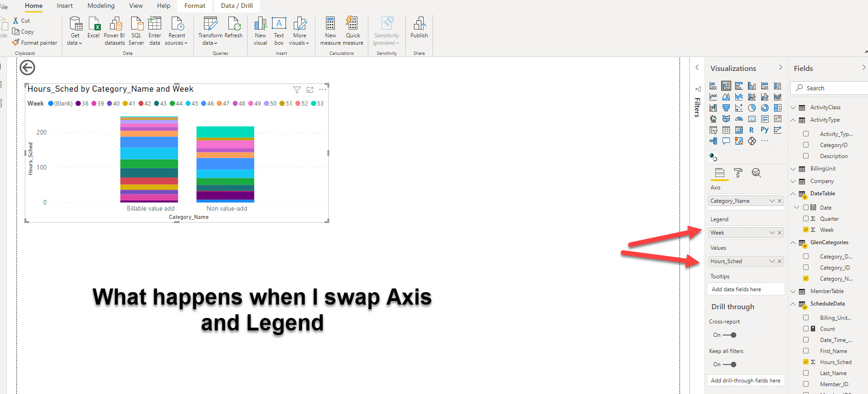Open the Week legend field dropdown
The height and width of the screenshot is (394, 868).
(x=772, y=233)
